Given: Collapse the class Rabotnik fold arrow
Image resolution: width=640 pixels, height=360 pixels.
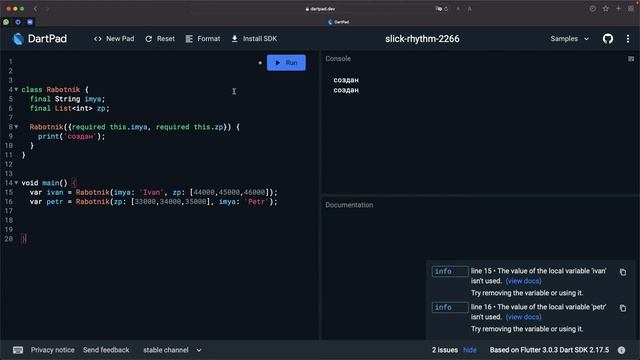Looking at the screenshot, I should [16, 89].
